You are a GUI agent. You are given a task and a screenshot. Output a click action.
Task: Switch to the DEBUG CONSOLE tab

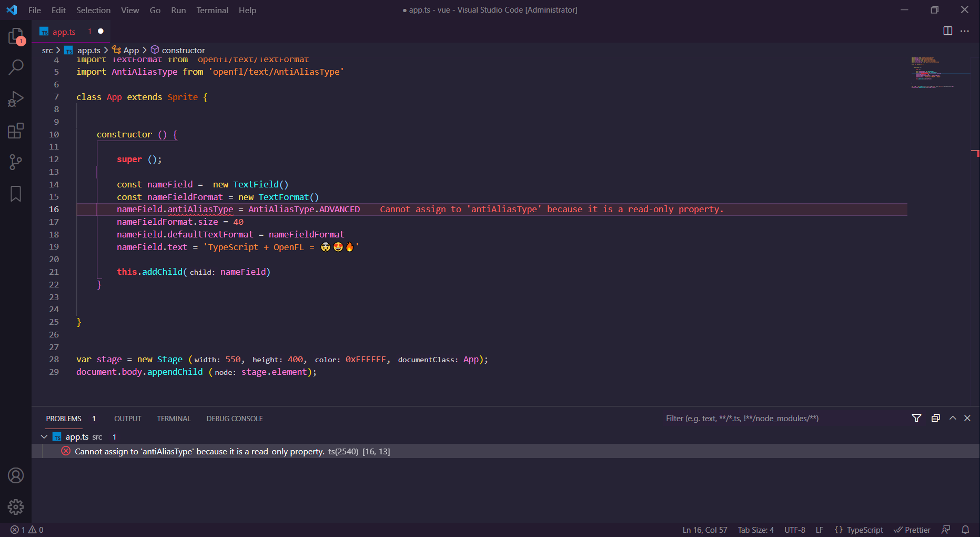(x=234, y=418)
